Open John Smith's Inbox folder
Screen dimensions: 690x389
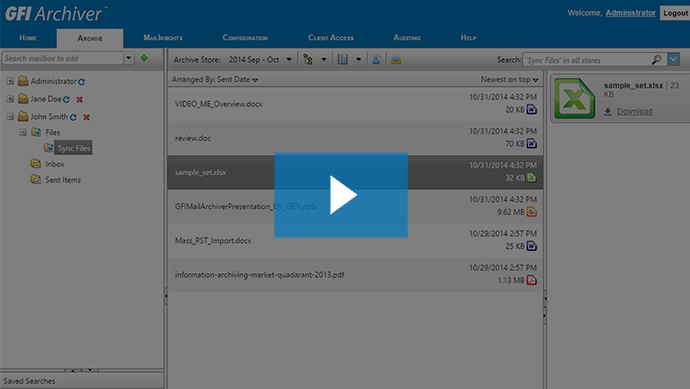pos(55,164)
